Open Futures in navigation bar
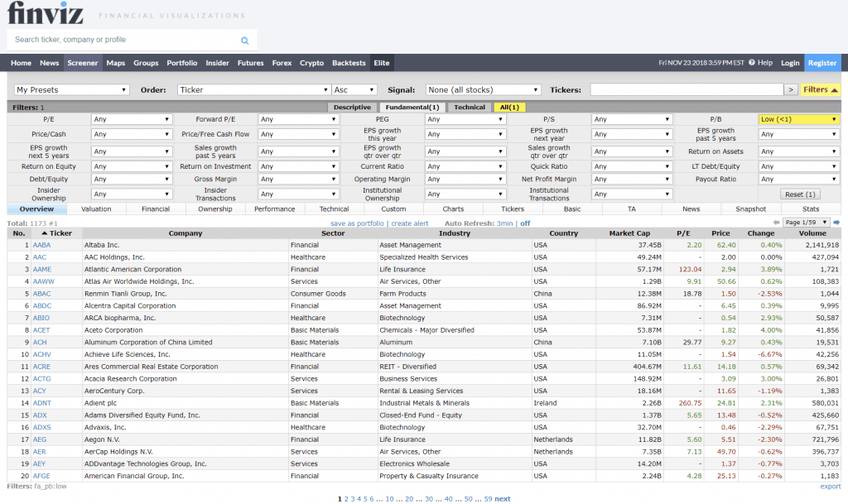 click(x=250, y=63)
